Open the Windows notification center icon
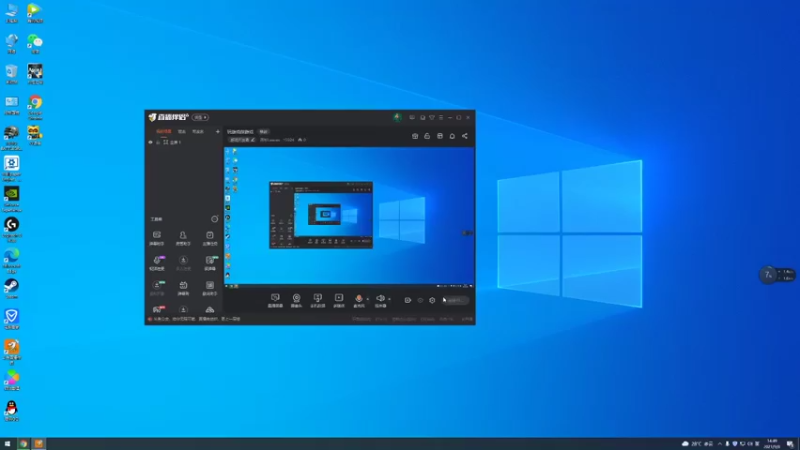This screenshot has width=800, height=450. point(790,444)
